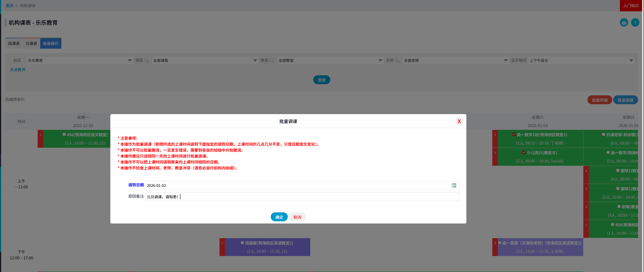Expand the 全部教室 classroom dropdown
The width and height of the screenshot is (644, 272).
380,60
